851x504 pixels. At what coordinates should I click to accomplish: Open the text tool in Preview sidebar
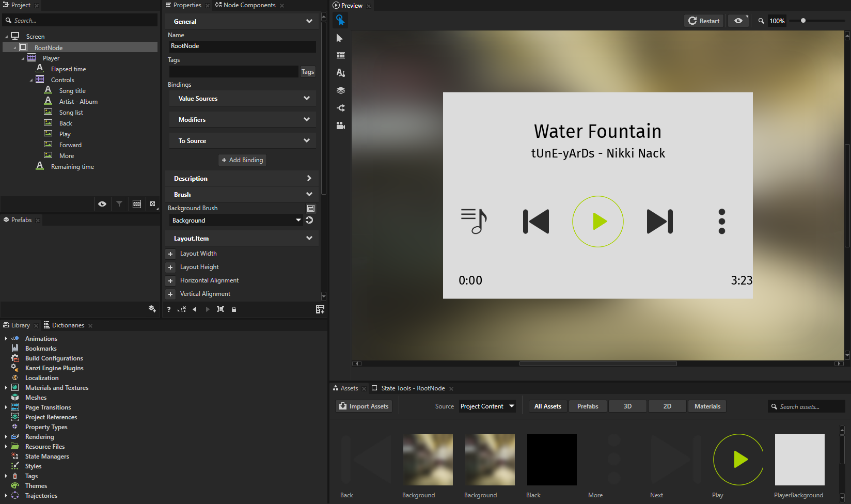[340, 73]
